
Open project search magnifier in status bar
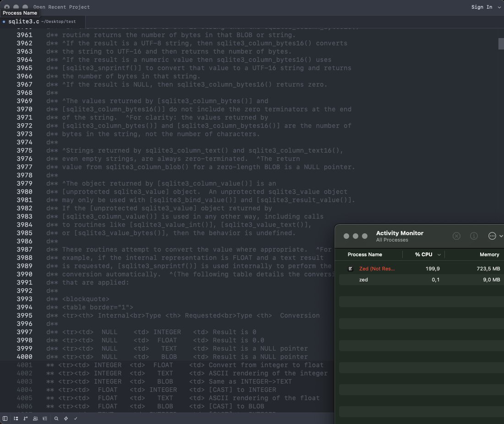[56, 418]
